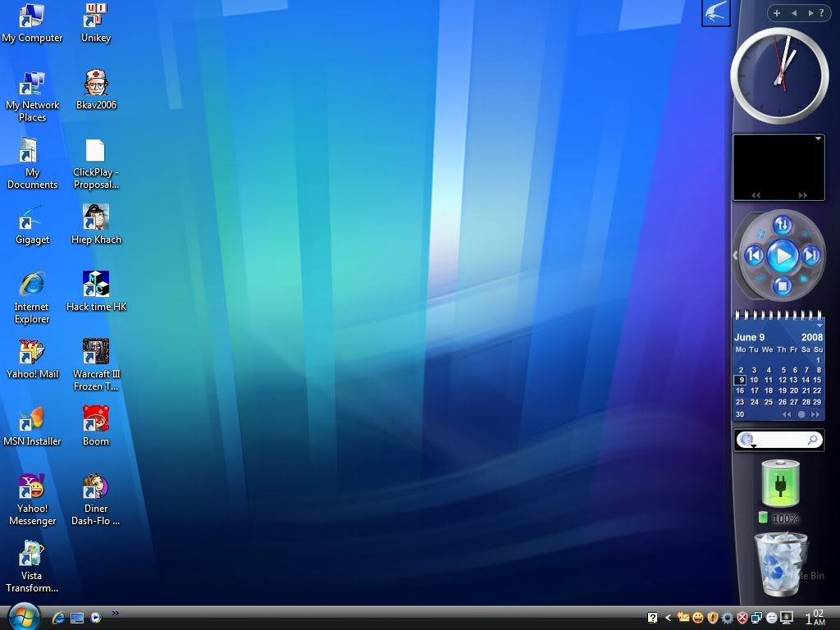Image resolution: width=840 pixels, height=630 pixels.
Task: Click the white face tray icon
Action: 771,618
